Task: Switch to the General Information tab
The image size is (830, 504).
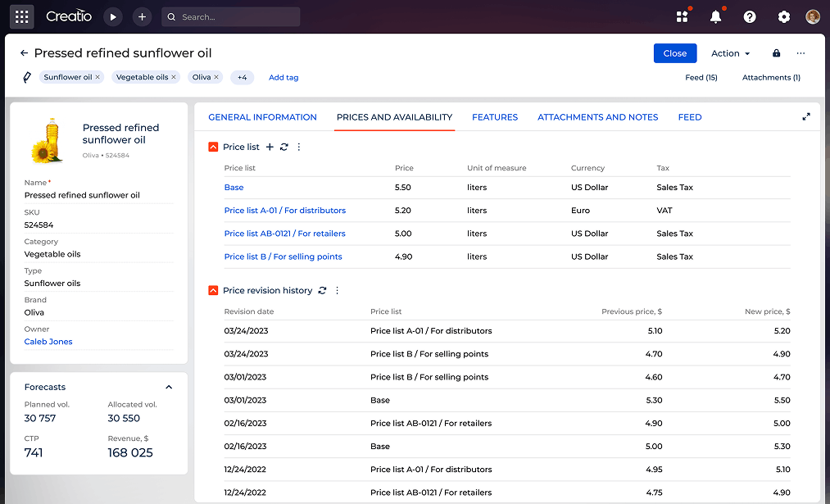Action: click(x=262, y=117)
